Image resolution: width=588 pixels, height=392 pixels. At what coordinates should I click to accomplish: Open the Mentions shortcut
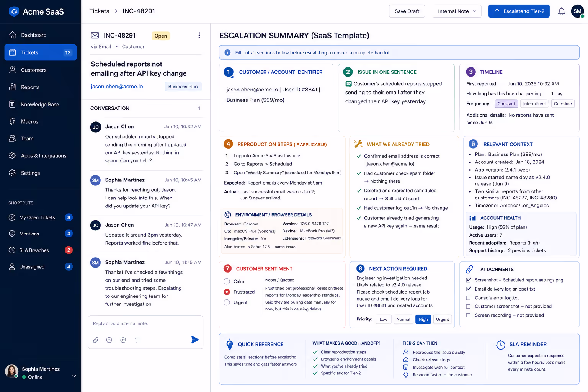tap(41, 234)
